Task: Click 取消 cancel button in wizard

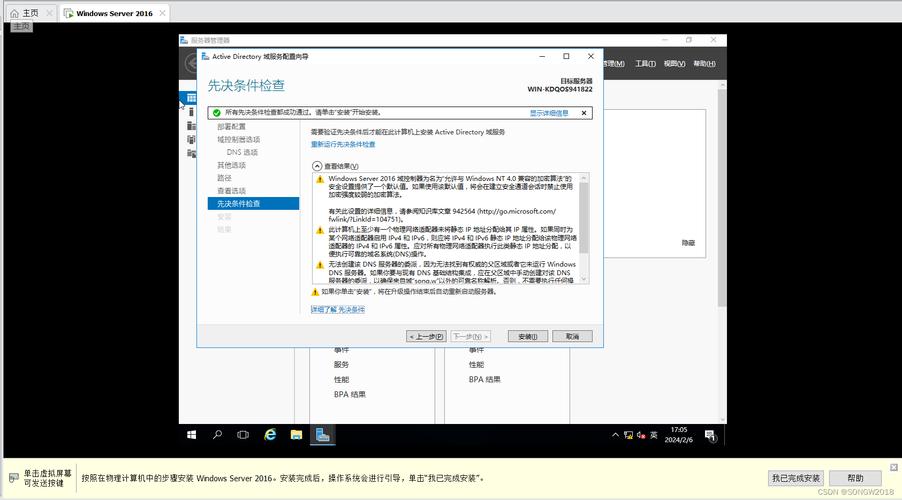Action: click(572, 336)
